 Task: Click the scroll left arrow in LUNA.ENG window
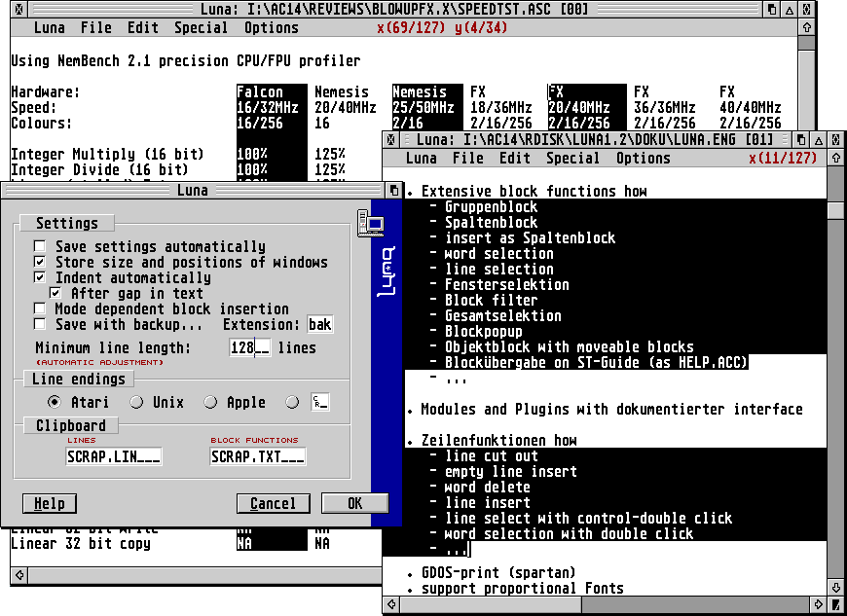391,604
